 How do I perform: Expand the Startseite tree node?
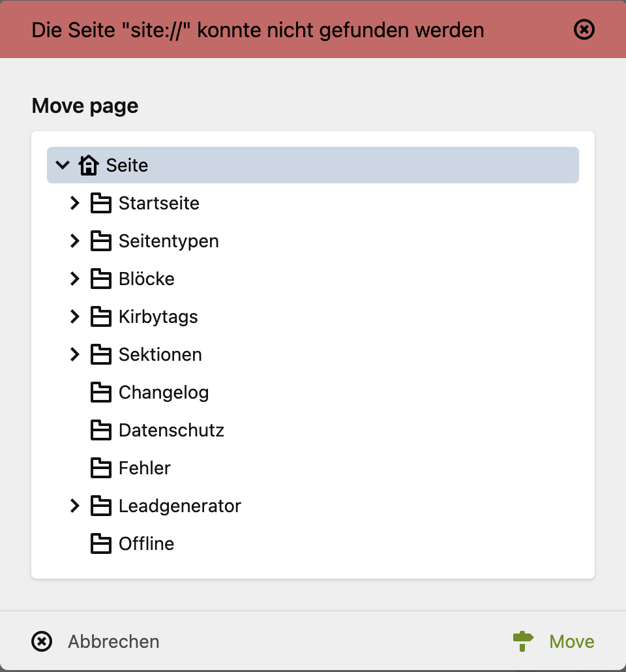click(74, 203)
